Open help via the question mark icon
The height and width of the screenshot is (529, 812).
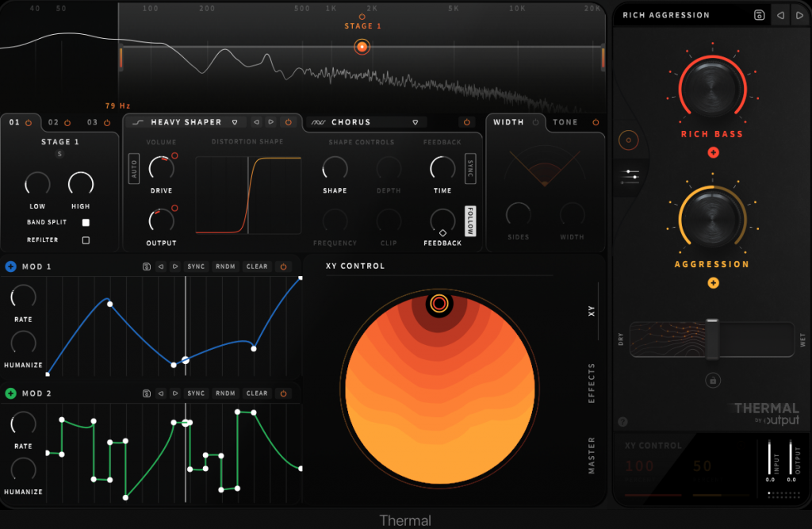pyautogui.click(x=623, y=423)
